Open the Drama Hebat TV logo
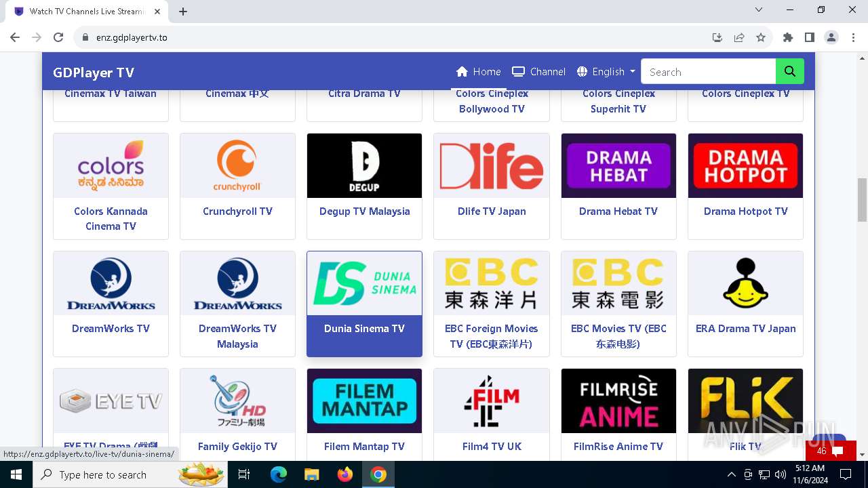Screen dimensions: 868x488 (618, 165)
